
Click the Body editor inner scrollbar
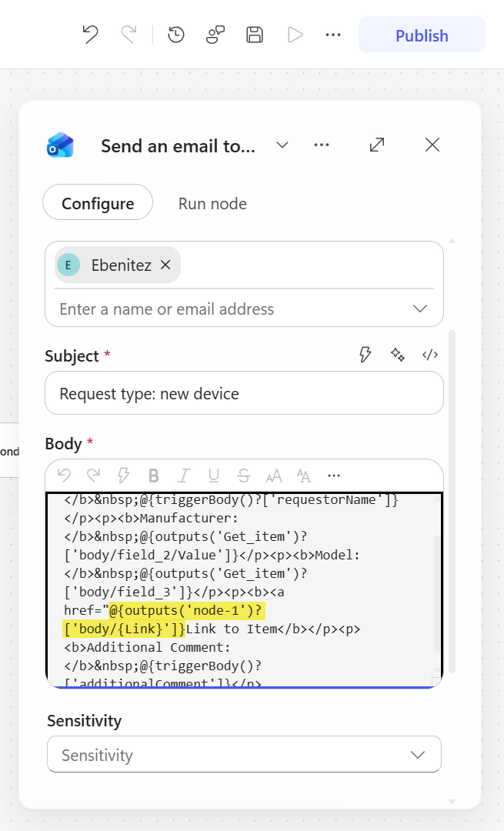tap(437, 593)
